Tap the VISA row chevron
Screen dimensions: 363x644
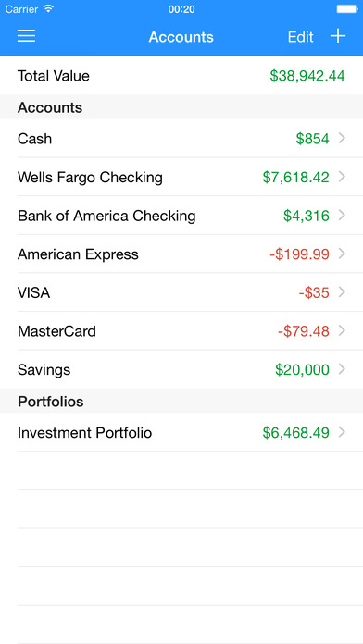click(x=342, y=292)
